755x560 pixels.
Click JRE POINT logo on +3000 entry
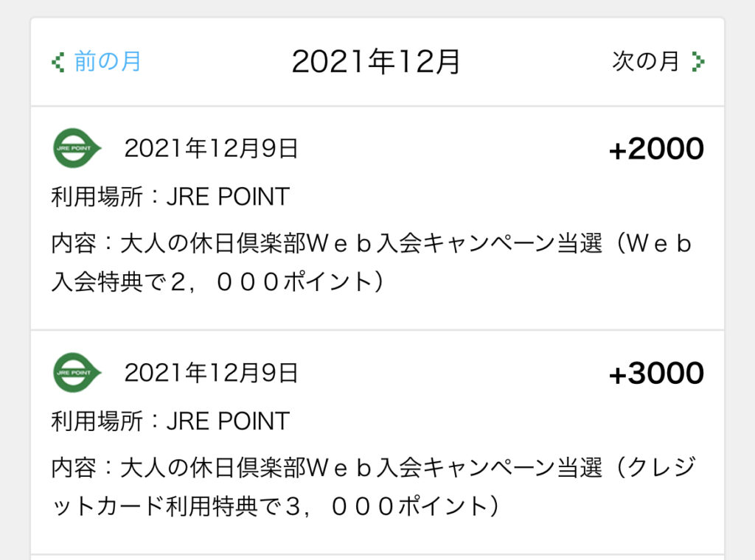click(x=77, y=373)
